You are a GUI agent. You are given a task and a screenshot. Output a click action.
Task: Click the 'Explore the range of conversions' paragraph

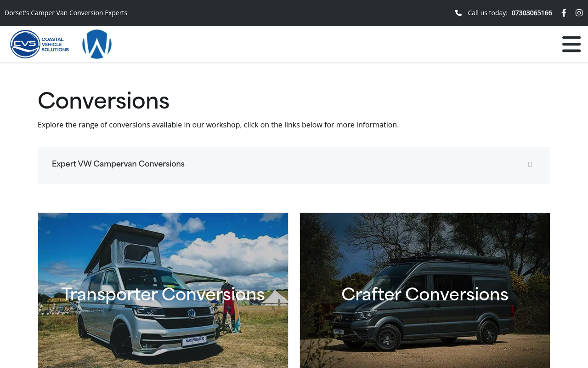pyautogui.click(x=218, y=125)
